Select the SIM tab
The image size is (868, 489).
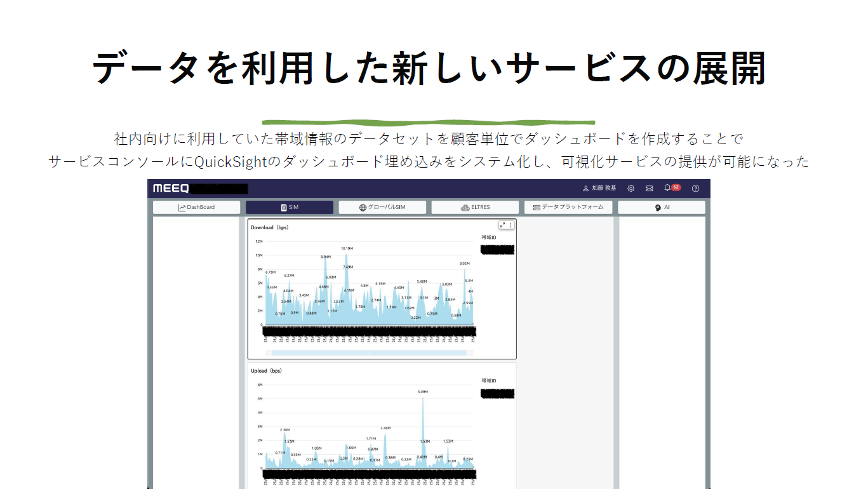(x=290, y=207)
